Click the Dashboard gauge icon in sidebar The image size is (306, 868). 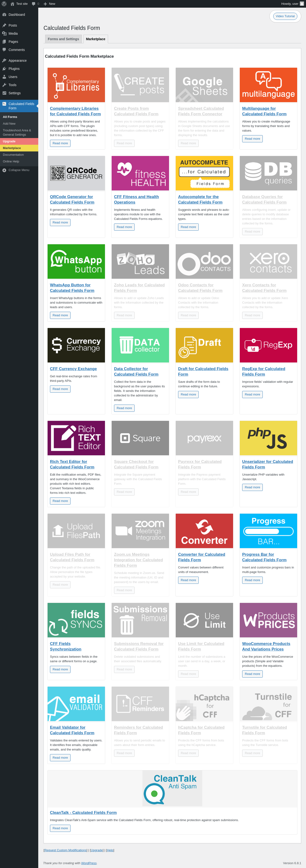point(4,15)
